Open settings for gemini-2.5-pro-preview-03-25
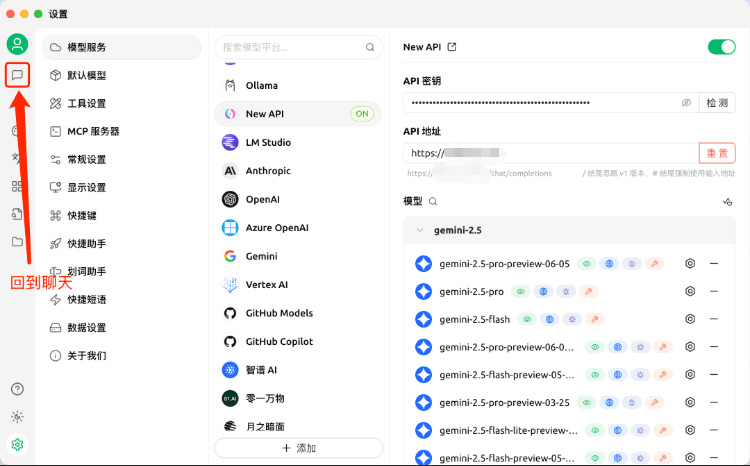The image size is (750, 466). (x=690, y=402)
